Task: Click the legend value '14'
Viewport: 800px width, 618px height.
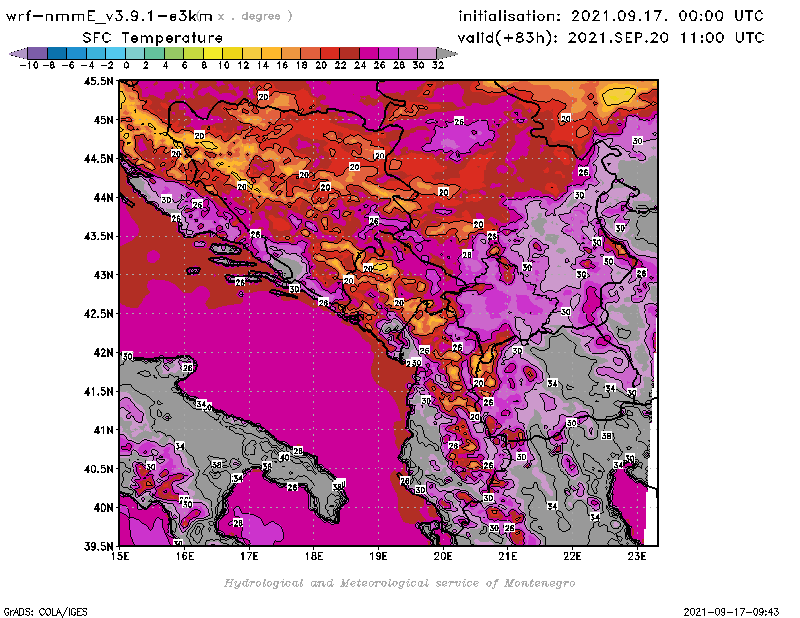Action: [262, 65]
